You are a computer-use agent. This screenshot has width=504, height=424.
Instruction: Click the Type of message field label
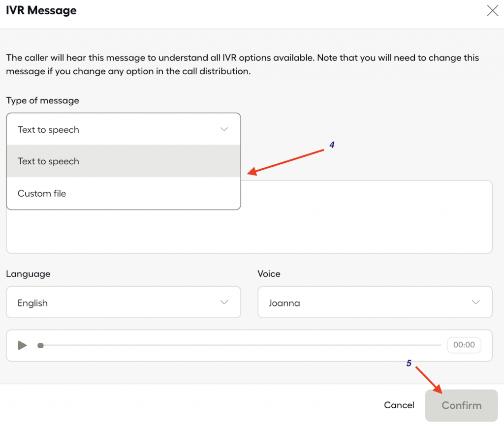coord(42,100)
